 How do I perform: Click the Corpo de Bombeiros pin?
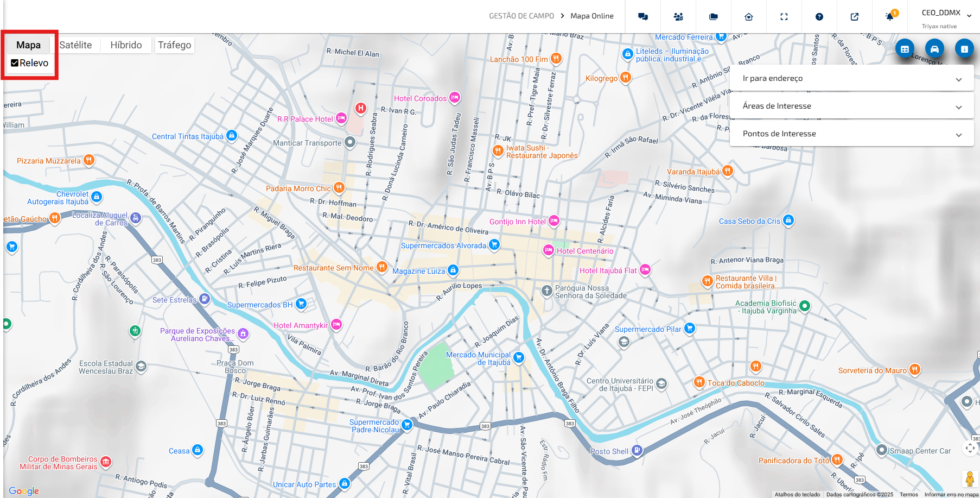(x=106, y=462)
